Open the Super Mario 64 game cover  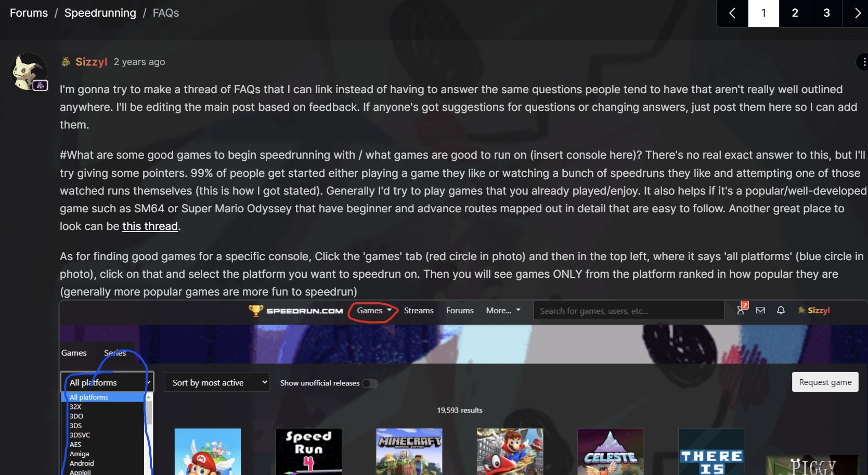208,452
